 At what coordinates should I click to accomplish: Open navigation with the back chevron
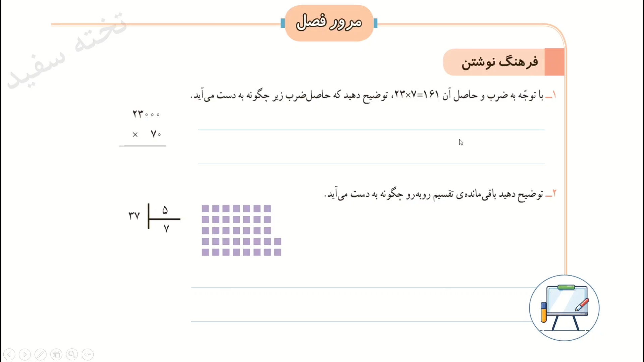[9, 354]
